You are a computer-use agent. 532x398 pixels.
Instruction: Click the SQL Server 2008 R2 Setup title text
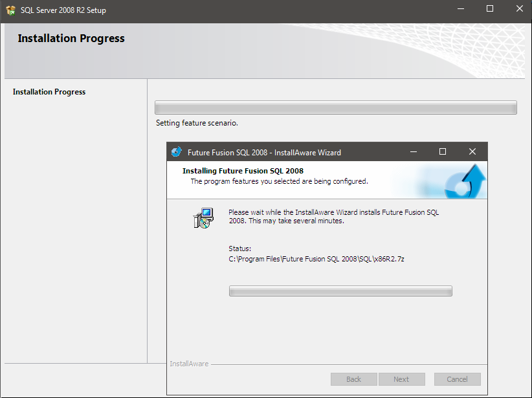(63, 10)
